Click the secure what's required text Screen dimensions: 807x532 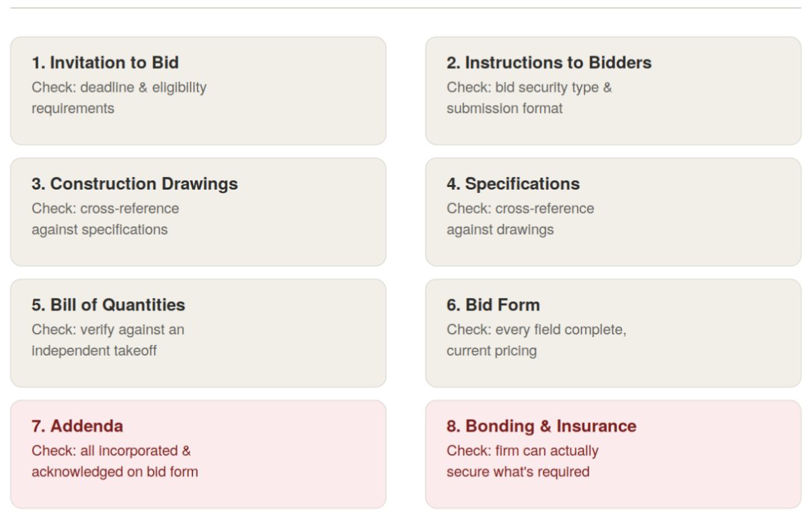tap(523, 461)
